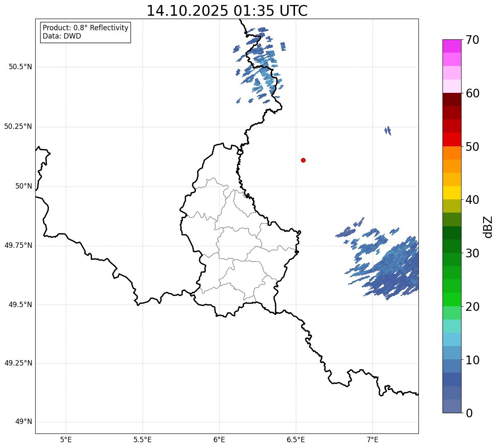498x448 pixels.
Task: Click the title '14.10.2025 01:35 UTC'
Action: tap(227, 10)
